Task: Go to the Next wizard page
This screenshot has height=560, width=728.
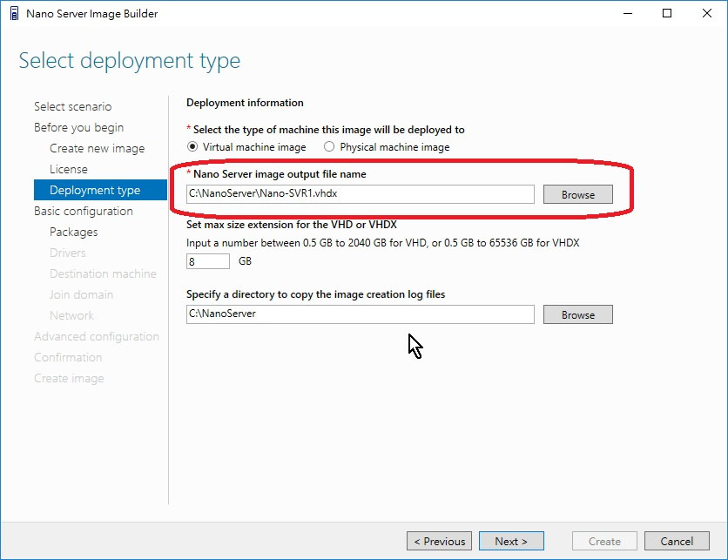Action: coord(511,541)
